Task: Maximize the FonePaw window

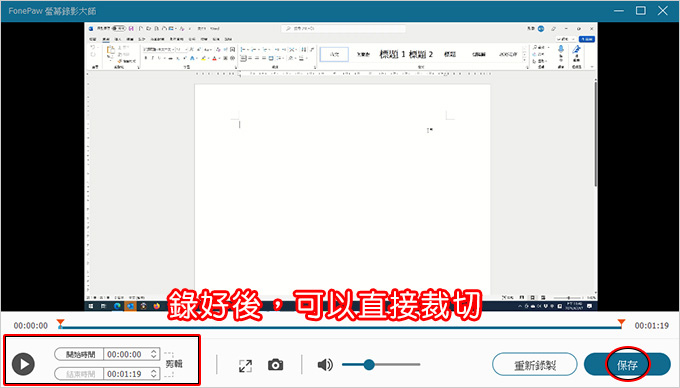Action: [x=641, y=10]
